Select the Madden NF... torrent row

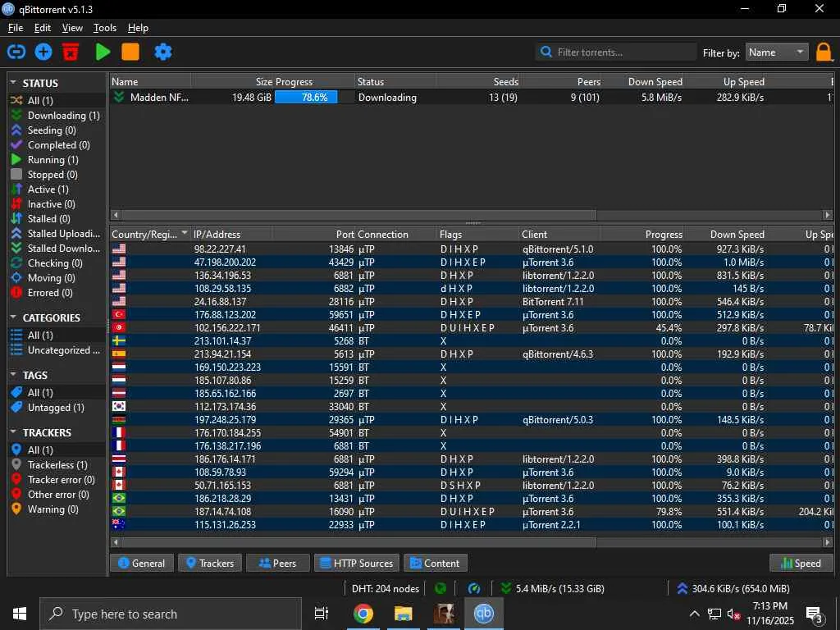coord(472,98)
